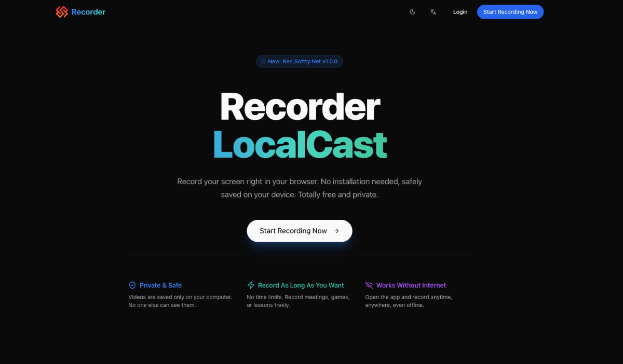
Task: Click the arrow icon in the white button
Action: (336, 231)
